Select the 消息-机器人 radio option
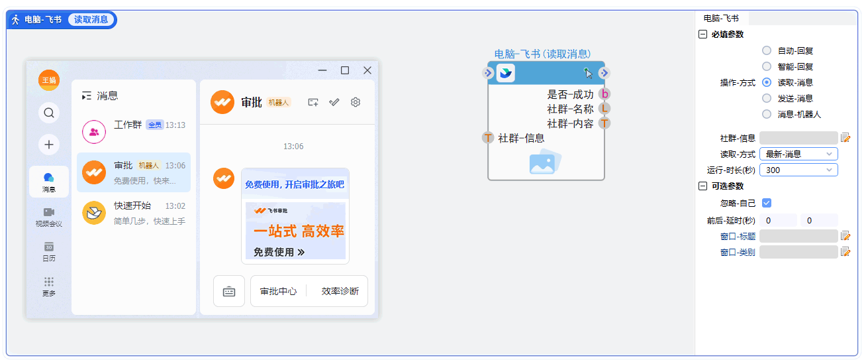Image resolution: width=868 pixels, height=362 pixels. tap(767, 114)
